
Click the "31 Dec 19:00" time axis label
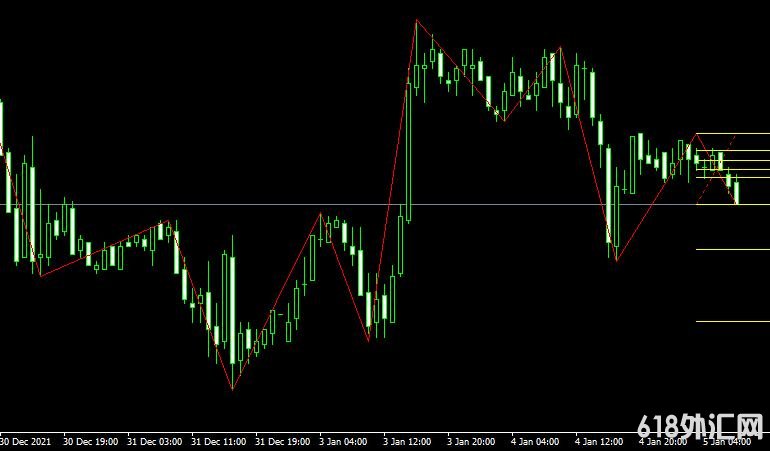click(x=282, y=442)
